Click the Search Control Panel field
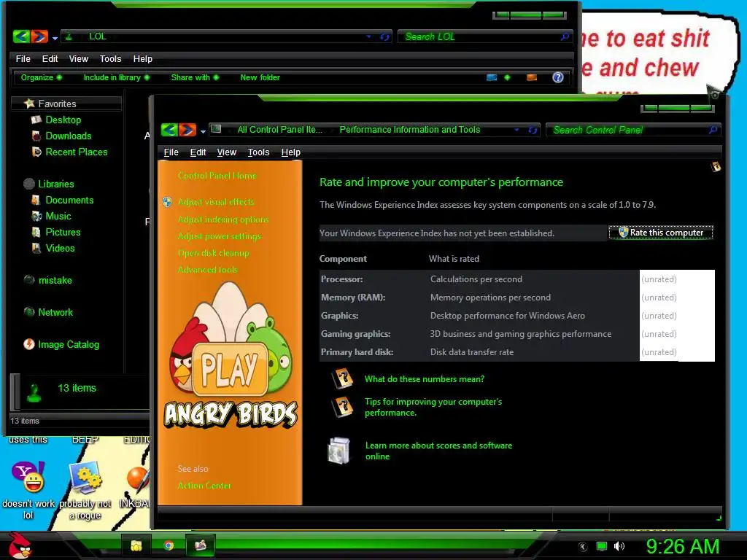The width and height of the screenshot is (747, 560). click(633, 130)
